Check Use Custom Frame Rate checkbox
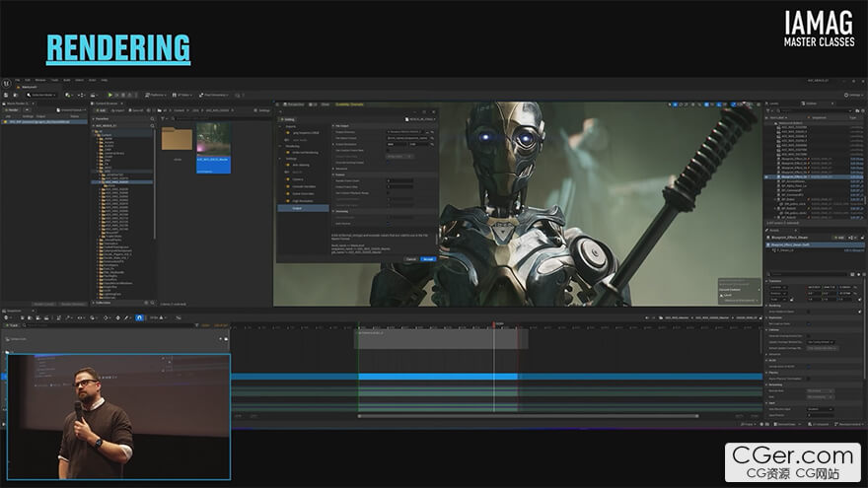Image resolution: width=868 pixels, height=488 pixels. click(388, 151)
